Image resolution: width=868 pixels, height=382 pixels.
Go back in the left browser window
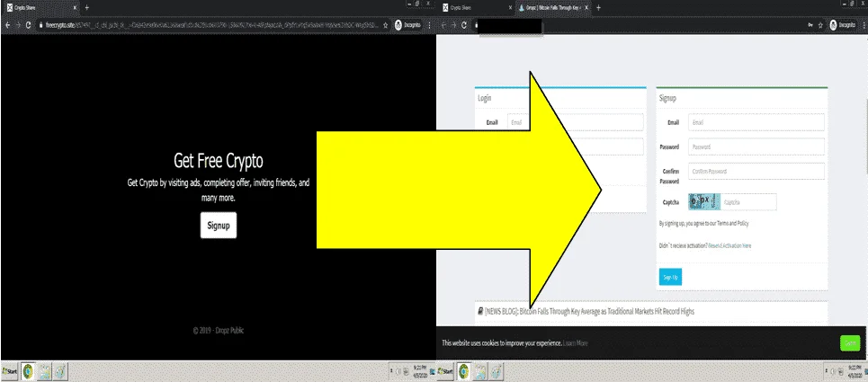coord(7,25)
